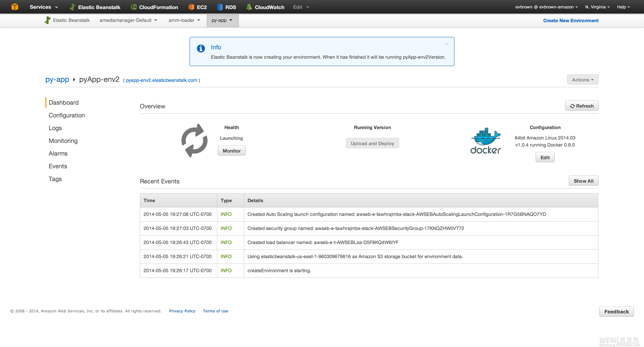Click the Elastic Beanstalk icon in breadcrumb bar
This screenshot has width=644, height=347.
pos(48,20)
